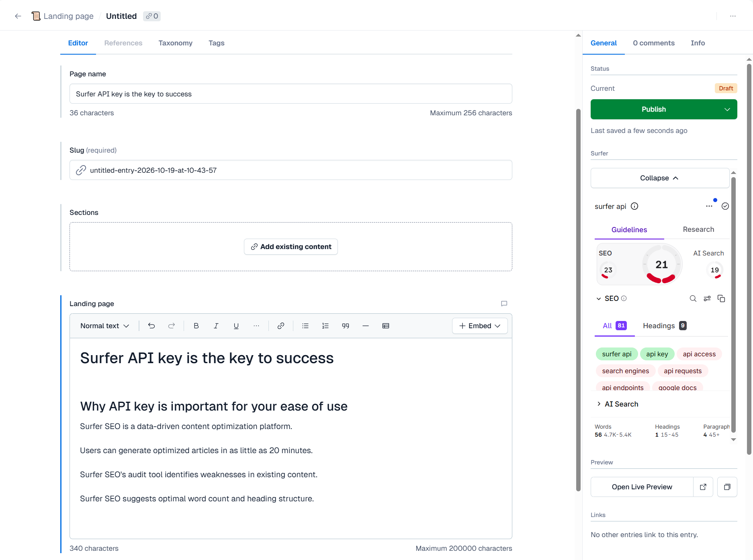Copy SEO terms to clipboard
This screenshot has height=560, width=753.
(x=721, y=298)
